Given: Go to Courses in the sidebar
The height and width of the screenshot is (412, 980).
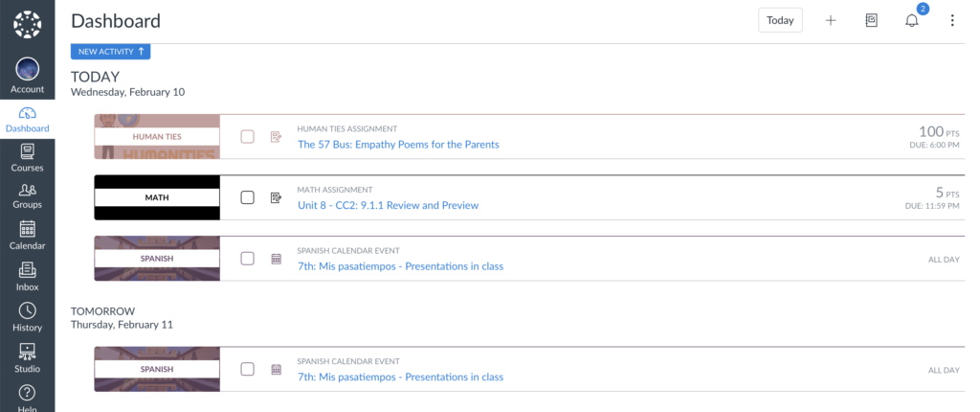Looking at the screenshot, I should (x=28, y=158).
